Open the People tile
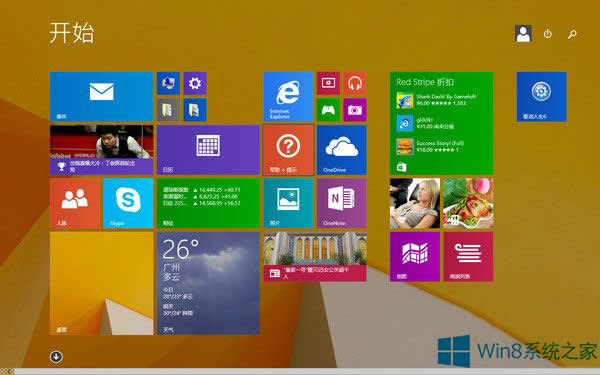Image resolution: width=600 pixels, height=375 pixels. [x=75, y=203]
